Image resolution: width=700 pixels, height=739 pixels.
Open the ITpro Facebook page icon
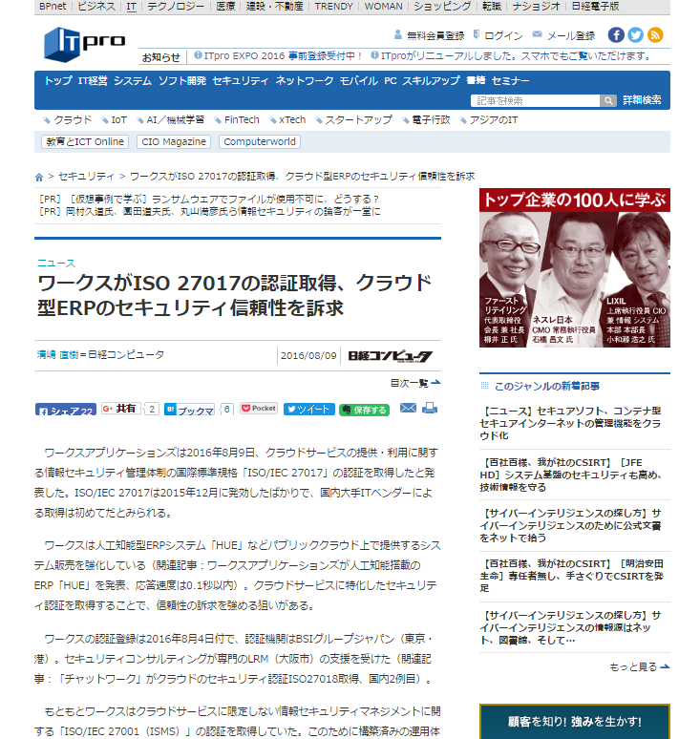616,35
